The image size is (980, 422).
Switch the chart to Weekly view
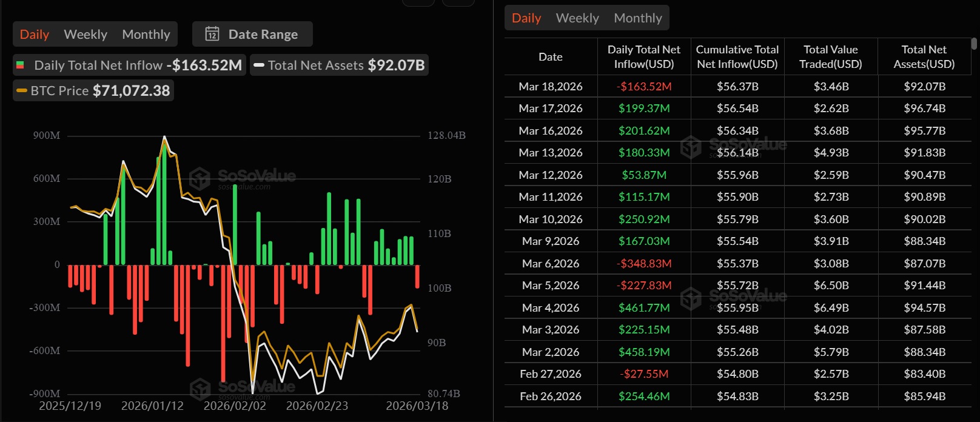[86, 35]
